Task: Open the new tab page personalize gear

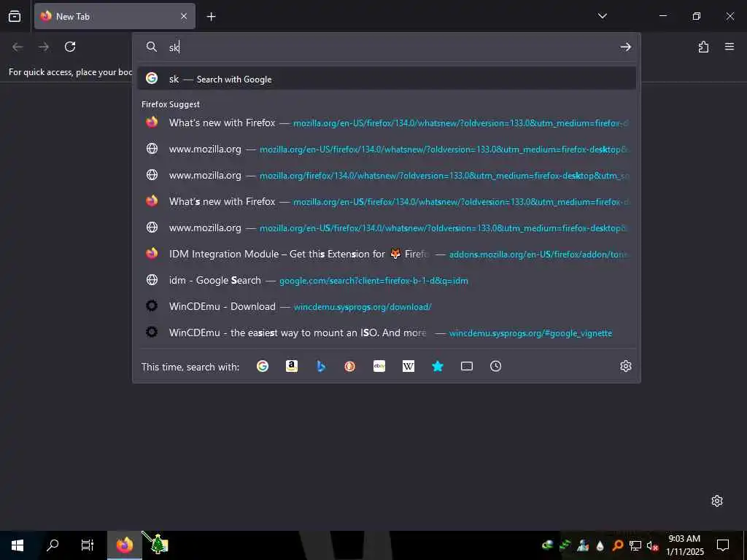Action: (x=717, y=500)
